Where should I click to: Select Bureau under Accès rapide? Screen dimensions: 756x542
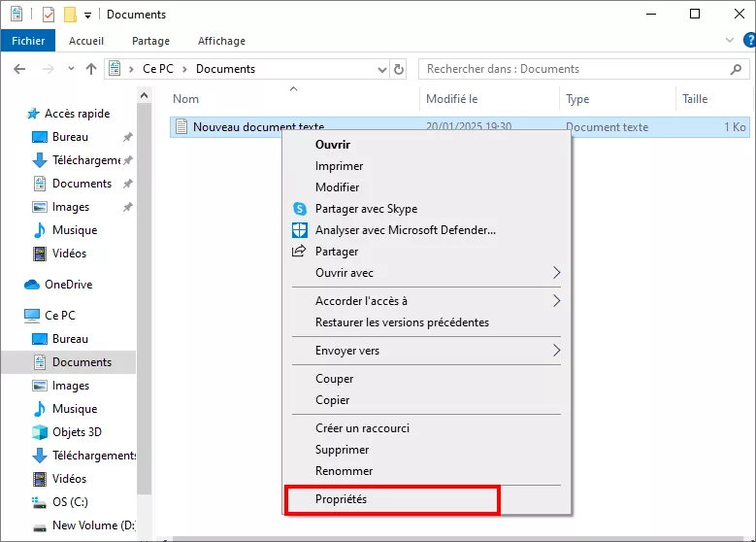[x=69, y=137]
